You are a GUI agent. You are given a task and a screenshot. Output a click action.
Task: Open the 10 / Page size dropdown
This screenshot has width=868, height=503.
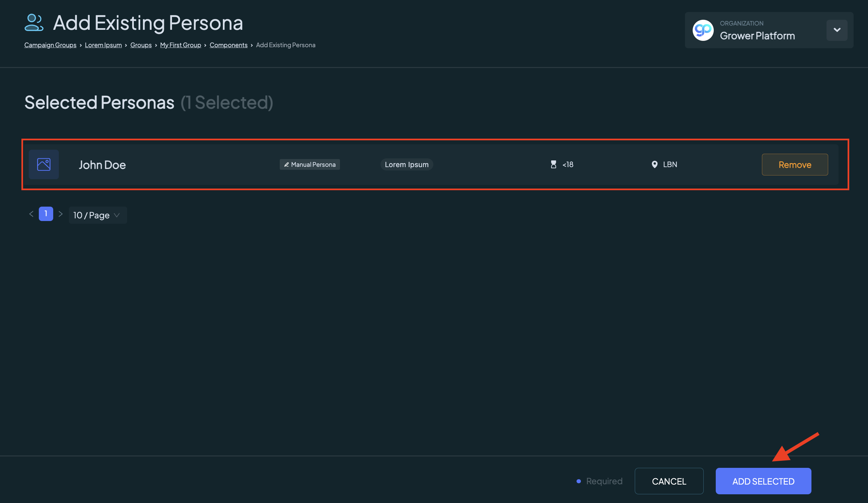pyautogui.click(x=98, y=215)
